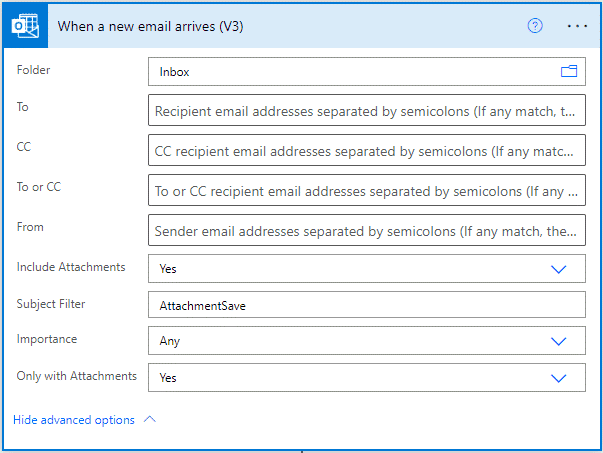
Task: Click the To recipients input field
Action: point(366,112)
